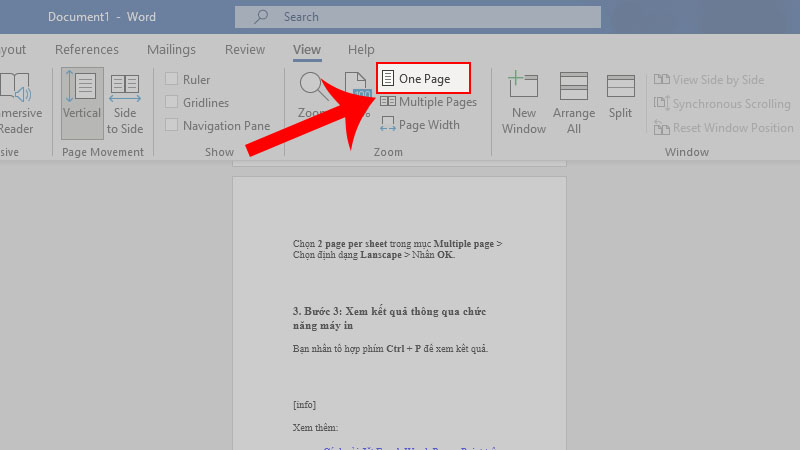Click the heading 'Bước 3: Xem kết quả' text

(x=389, y=318)
